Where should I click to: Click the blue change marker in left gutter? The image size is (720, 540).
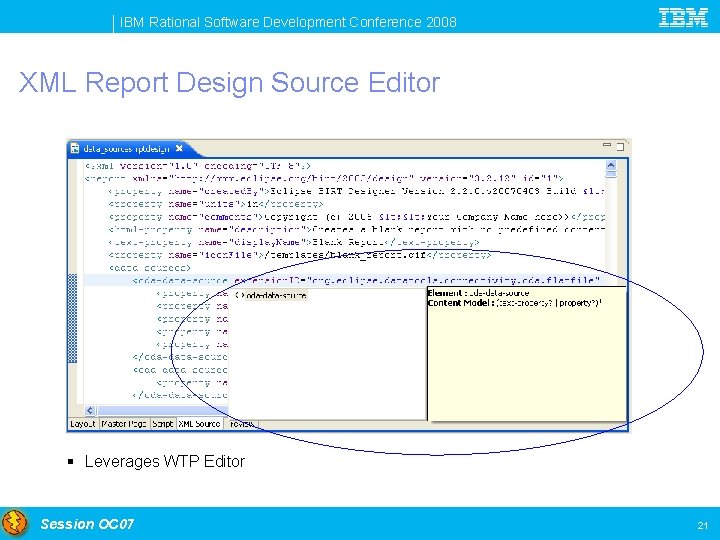(73, 318)
